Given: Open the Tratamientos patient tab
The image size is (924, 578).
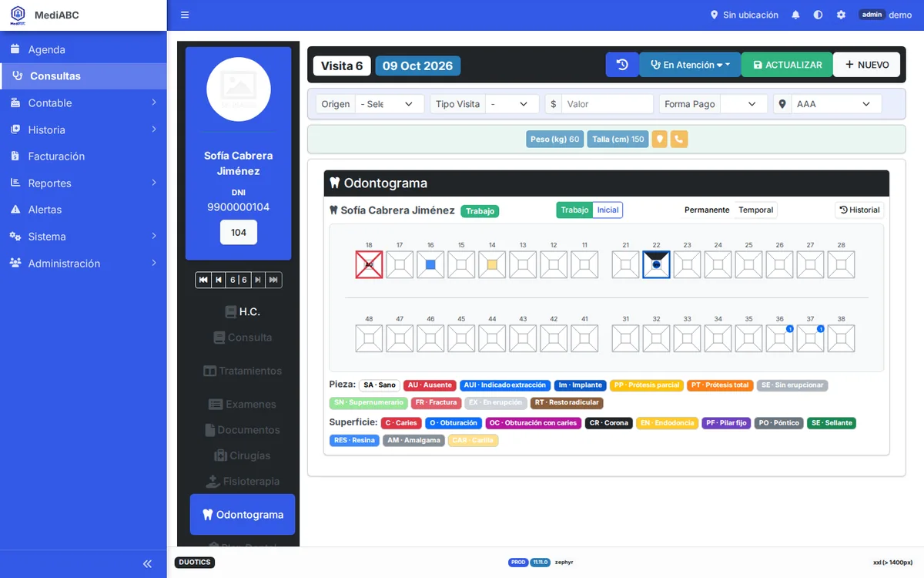Looking at the screenshot, I should 243,371.
